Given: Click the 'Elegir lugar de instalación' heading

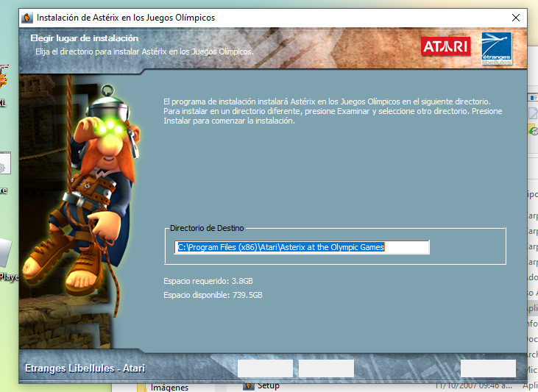Looking at the screenshot, I should tap(85, 38).
